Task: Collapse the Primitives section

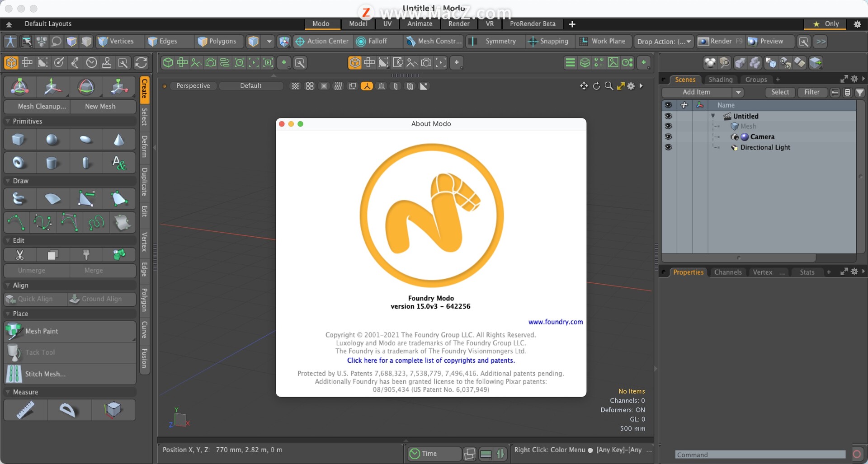Action: click(8, 121)
